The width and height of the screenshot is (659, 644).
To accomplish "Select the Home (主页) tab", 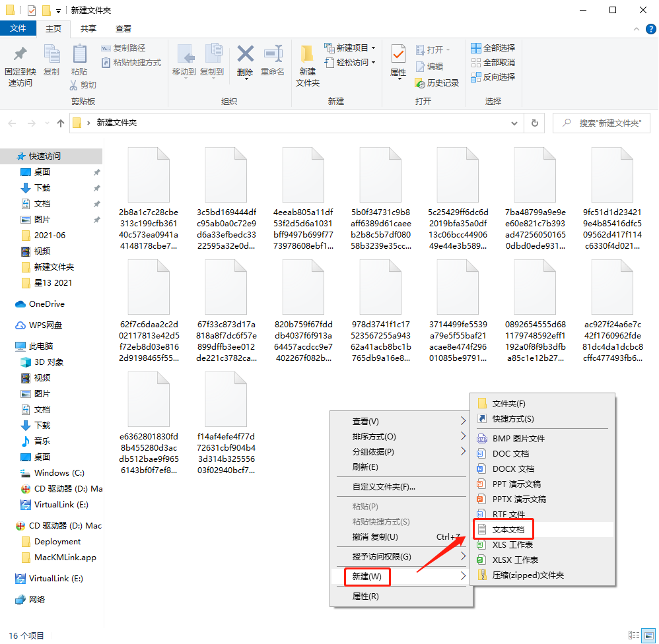I will tap(53, 28).
